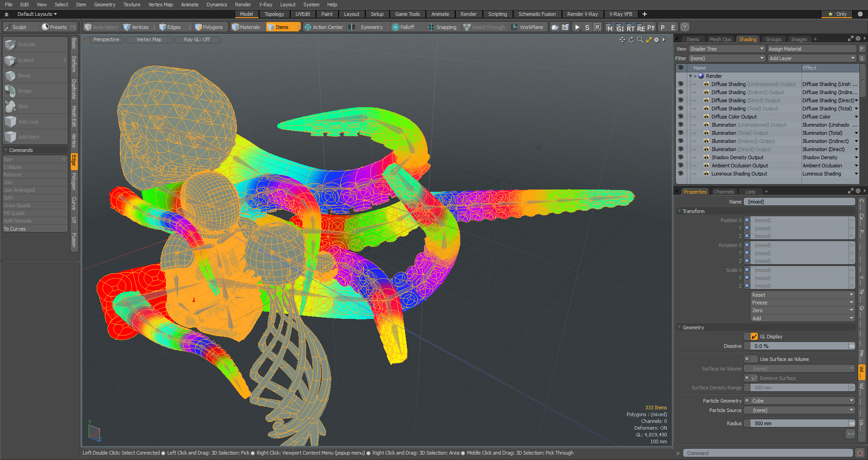Toggle visibility of Illumination (Total) Output

[x=680, y=133]
